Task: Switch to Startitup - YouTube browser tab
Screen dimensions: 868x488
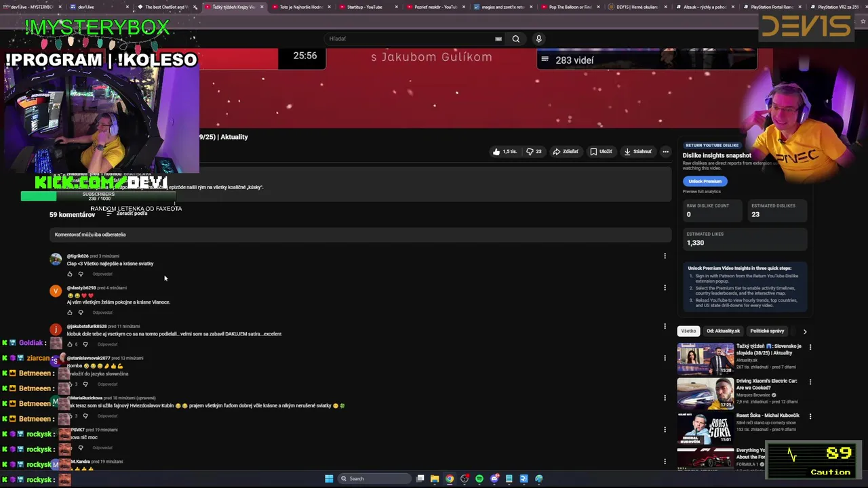Action: [x=369, y=7]
